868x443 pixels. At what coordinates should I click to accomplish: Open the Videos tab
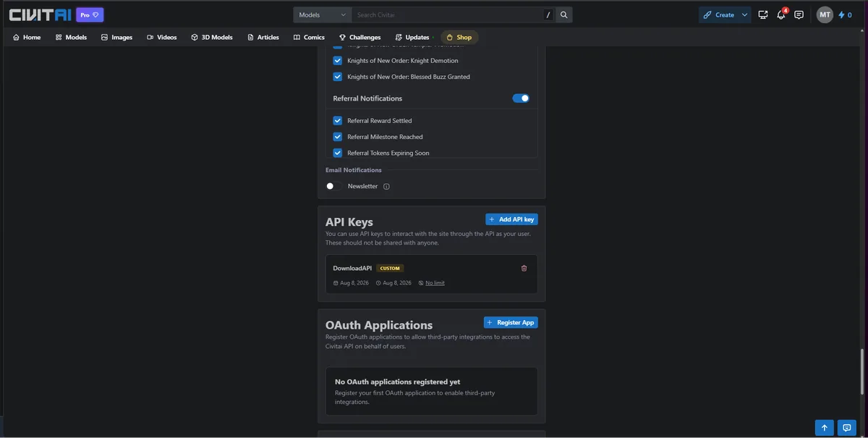point(161,37)
